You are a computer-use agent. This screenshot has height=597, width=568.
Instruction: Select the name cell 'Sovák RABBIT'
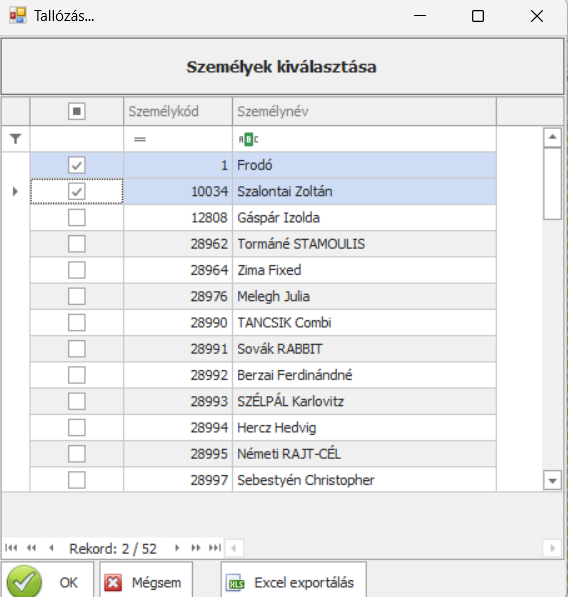click(x=364, y=349)
